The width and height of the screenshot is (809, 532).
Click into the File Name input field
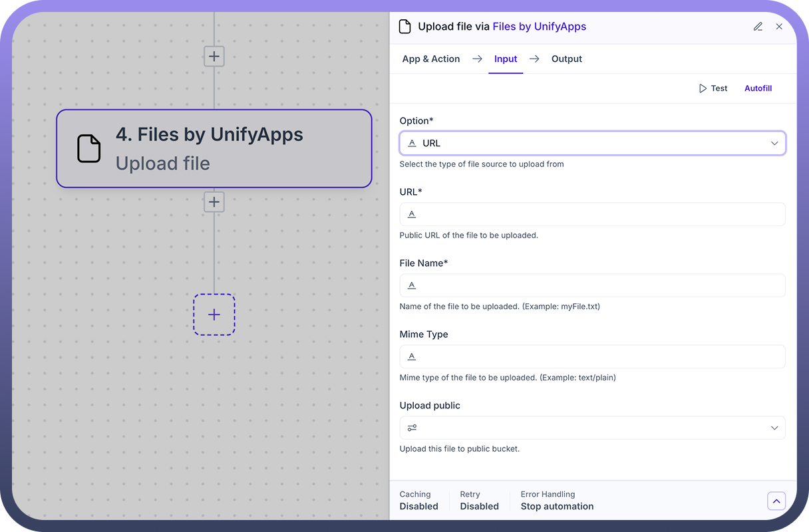click(x=592, y=285)
